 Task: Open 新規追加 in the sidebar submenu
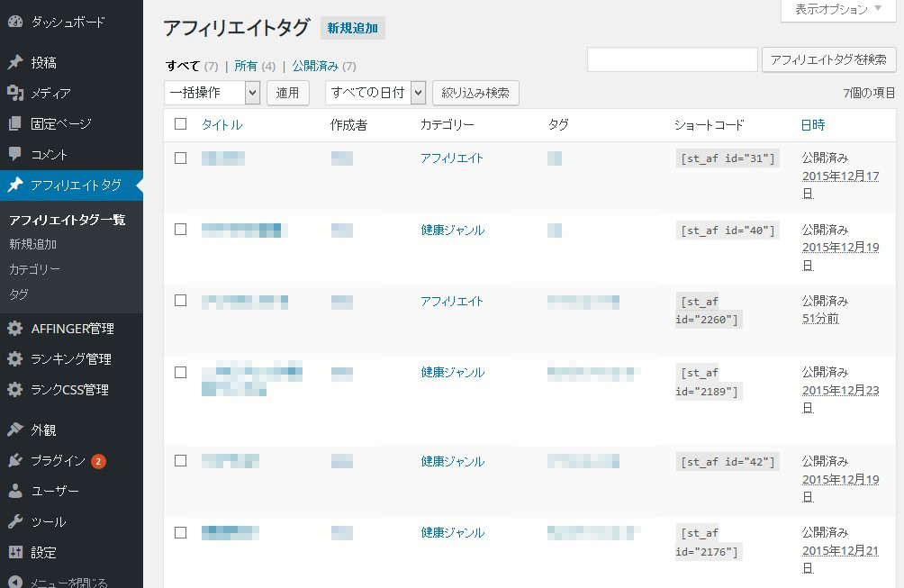[x=32, y=244]
